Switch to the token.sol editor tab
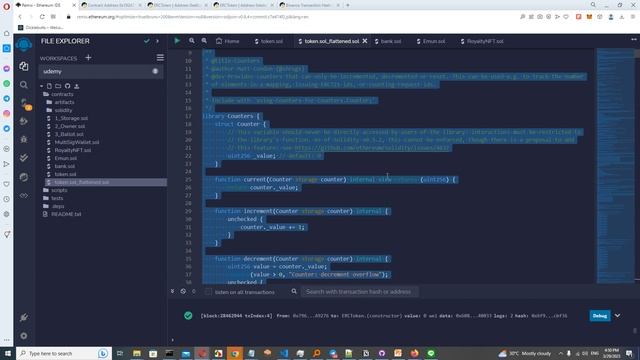 (269, 41)
